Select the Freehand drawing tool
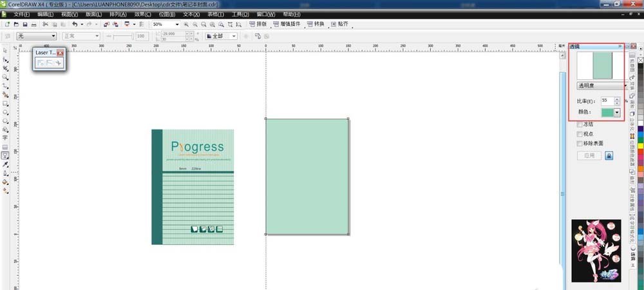Viewport: 644px width, 290px height. point(5,86)
